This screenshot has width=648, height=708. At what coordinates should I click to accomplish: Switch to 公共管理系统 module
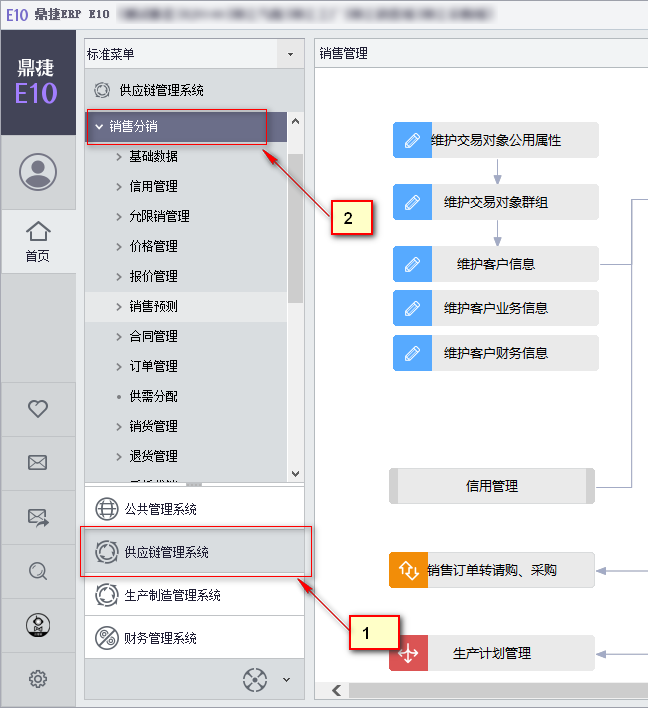point(160,509)
